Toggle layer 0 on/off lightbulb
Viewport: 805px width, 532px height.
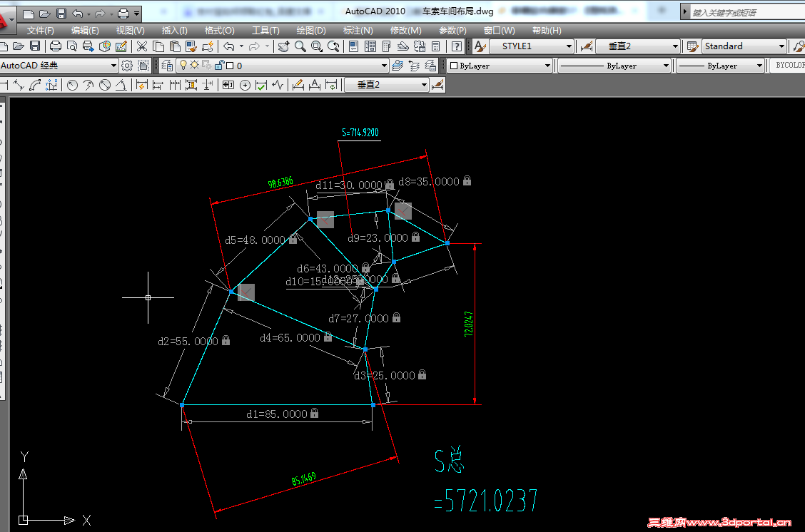(183, 66)
